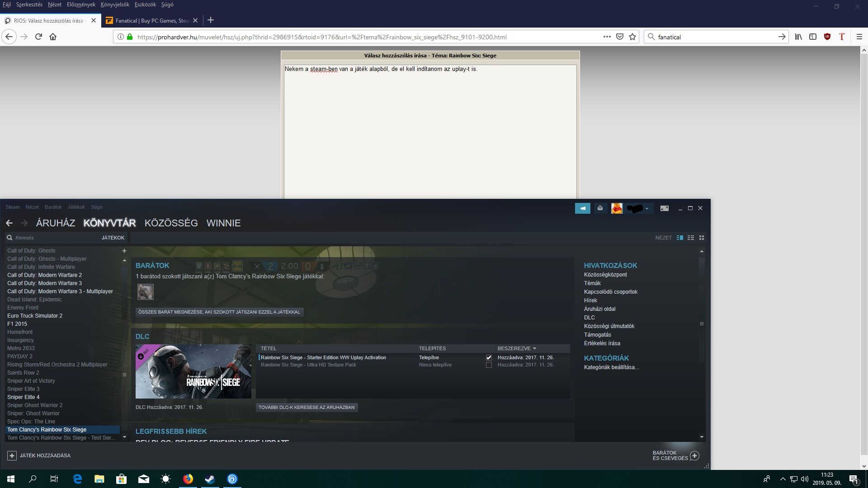Add category with plus in game list
Screen dimensions: 868x488
pos(124,251)
